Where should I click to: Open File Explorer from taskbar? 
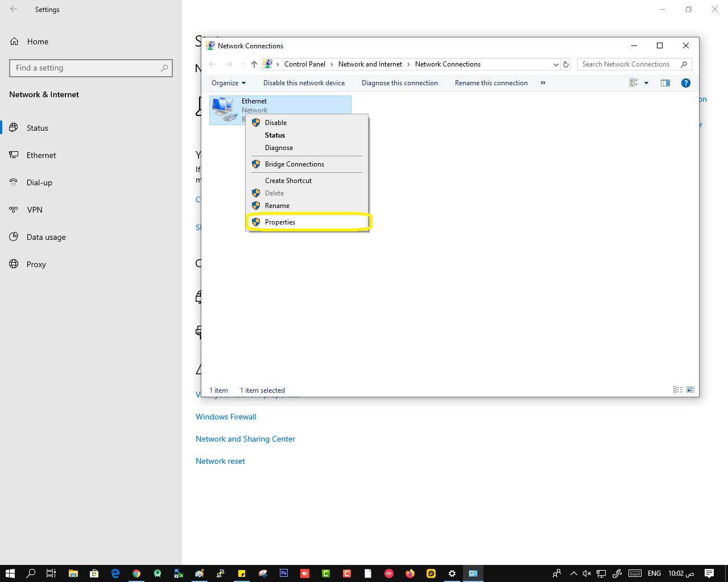tap(73, 573)
